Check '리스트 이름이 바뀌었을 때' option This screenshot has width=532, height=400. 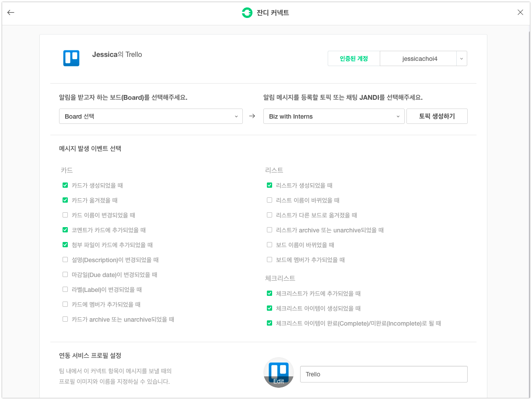(269, 200)
